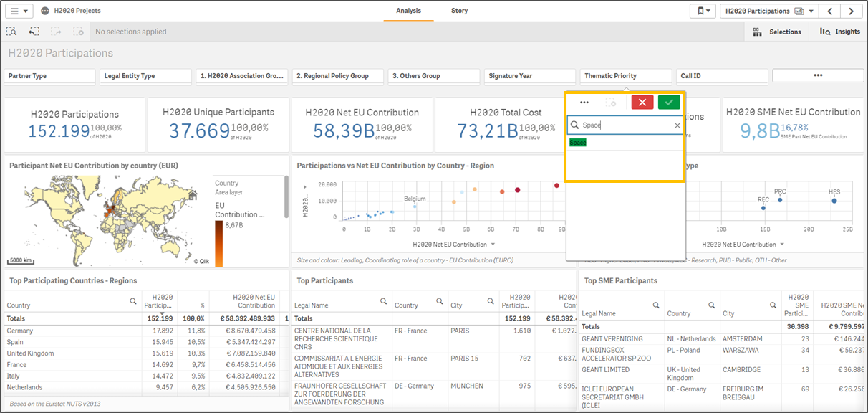Cancel the selection with the red X
This screenshot has width=868, height=413.
coord(642,103)
